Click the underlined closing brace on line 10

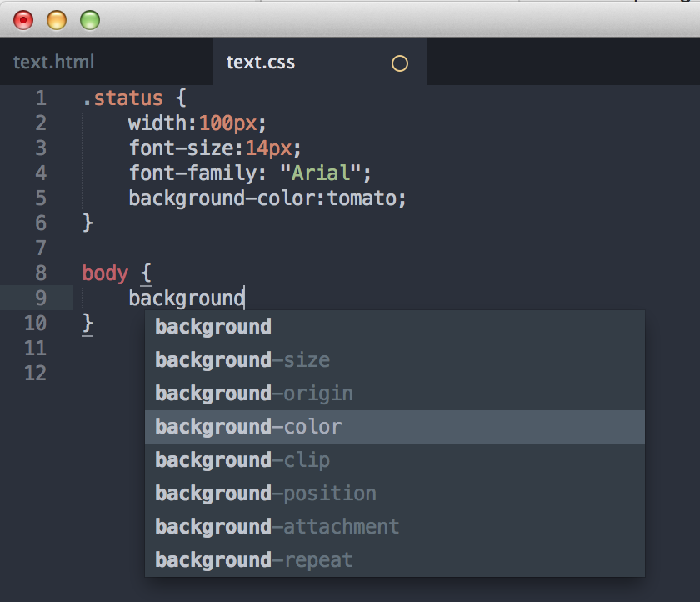tap(87, 324)
